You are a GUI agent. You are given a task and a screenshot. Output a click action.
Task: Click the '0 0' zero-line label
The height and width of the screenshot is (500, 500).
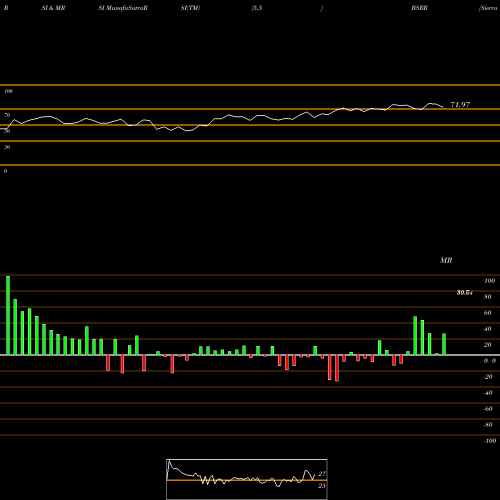point(490,361)
